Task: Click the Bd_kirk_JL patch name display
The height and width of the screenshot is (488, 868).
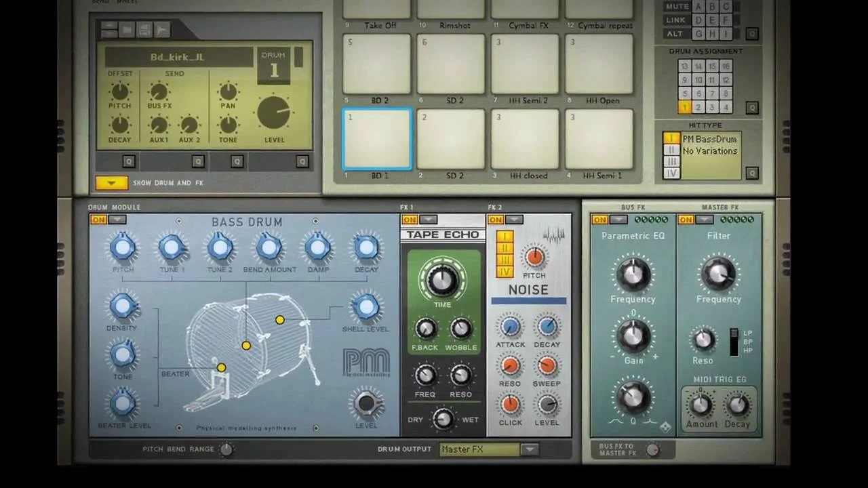Action: [x=178, y=58]
